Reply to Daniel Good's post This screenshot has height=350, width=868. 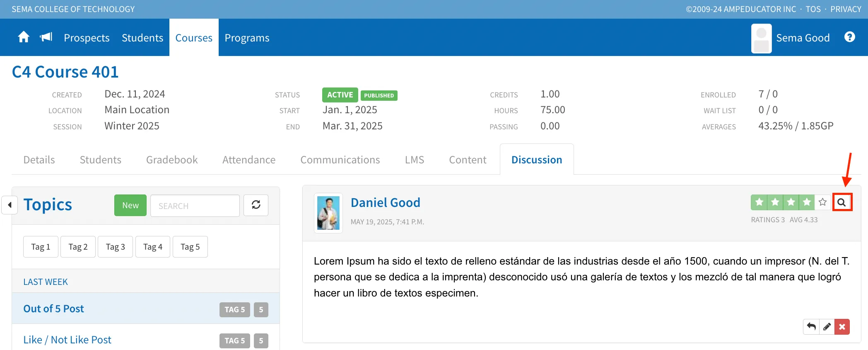[x=811, y=327]
